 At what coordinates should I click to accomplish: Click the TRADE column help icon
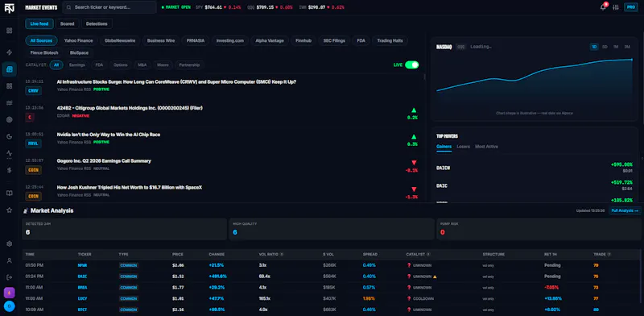pos(609,254)
